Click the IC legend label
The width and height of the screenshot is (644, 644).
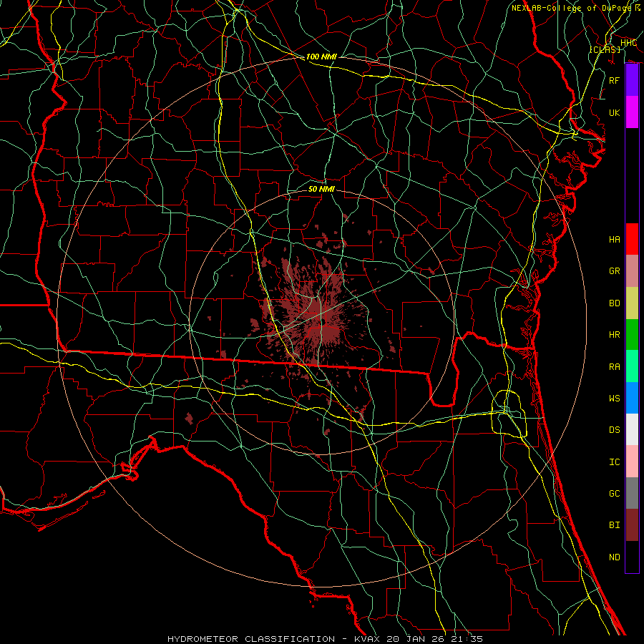(x=615, y=462)
